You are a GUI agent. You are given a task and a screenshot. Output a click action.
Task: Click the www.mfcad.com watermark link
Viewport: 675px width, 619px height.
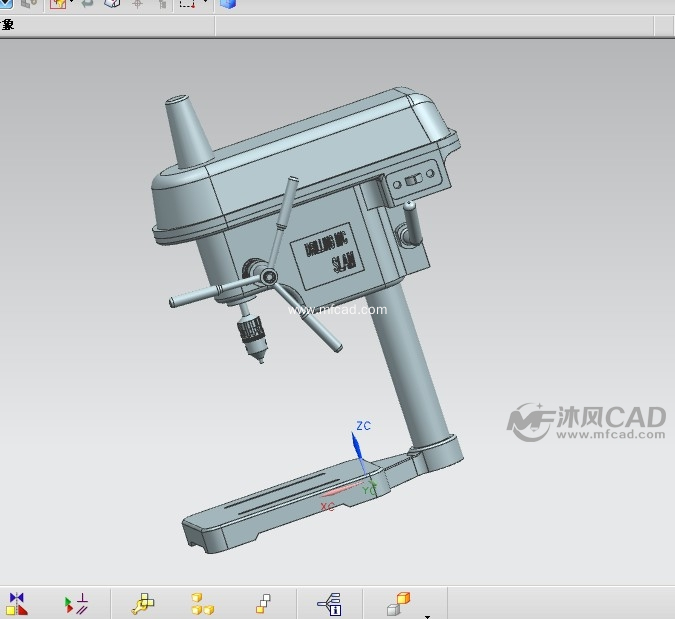(x=337, y=310)
